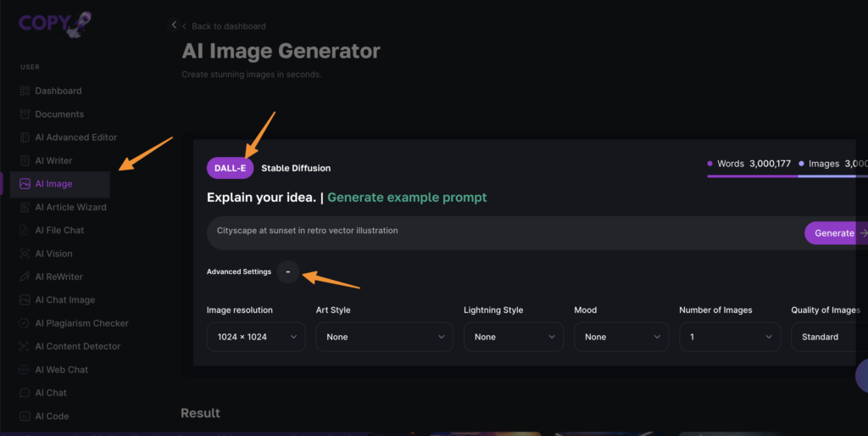Screen dimensions: 868x436
Task: Click the AI Vision icon
Action: point(25,254)
